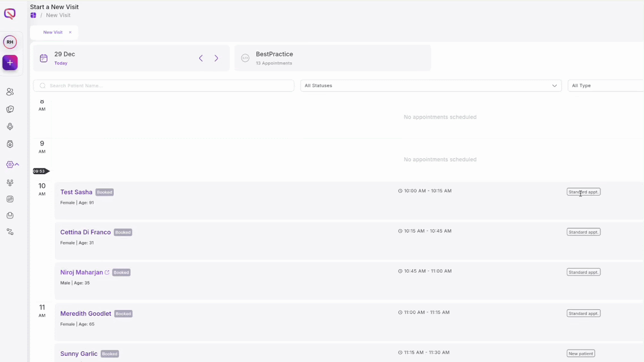The height and width of the screenshot is (362, 644).
Task: Click the 10:15 AM - 10:45 AM time
Action: [x=428, y=231]
